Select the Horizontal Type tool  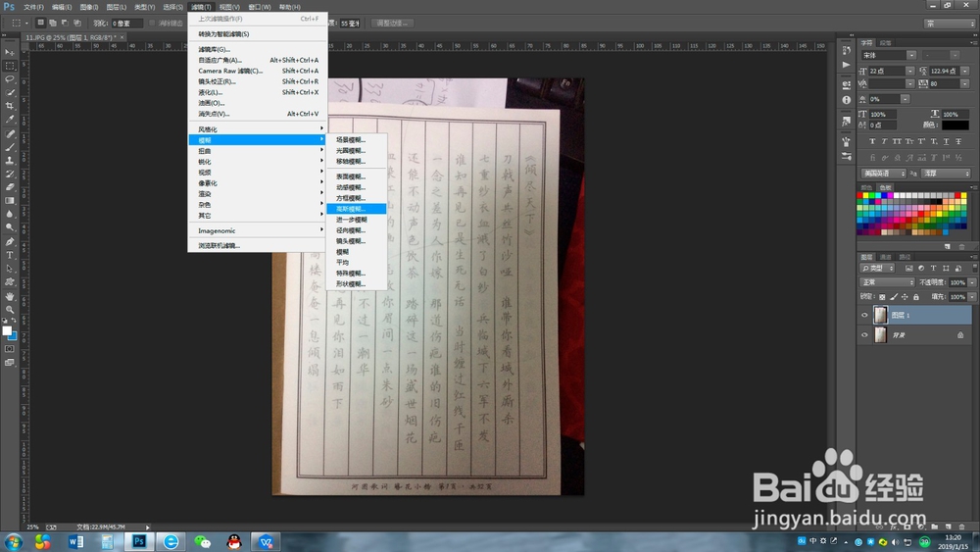coord(10,255)
